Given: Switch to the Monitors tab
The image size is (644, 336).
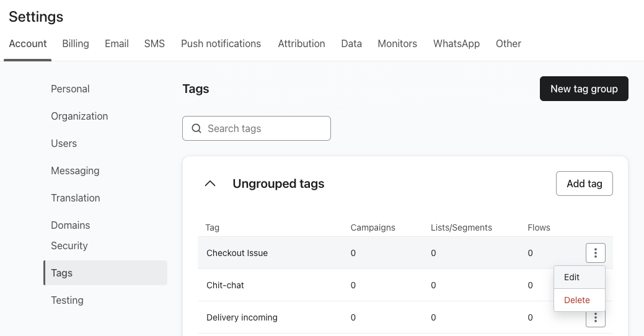Looking at the screenshot, I should (x=397, y=43).
